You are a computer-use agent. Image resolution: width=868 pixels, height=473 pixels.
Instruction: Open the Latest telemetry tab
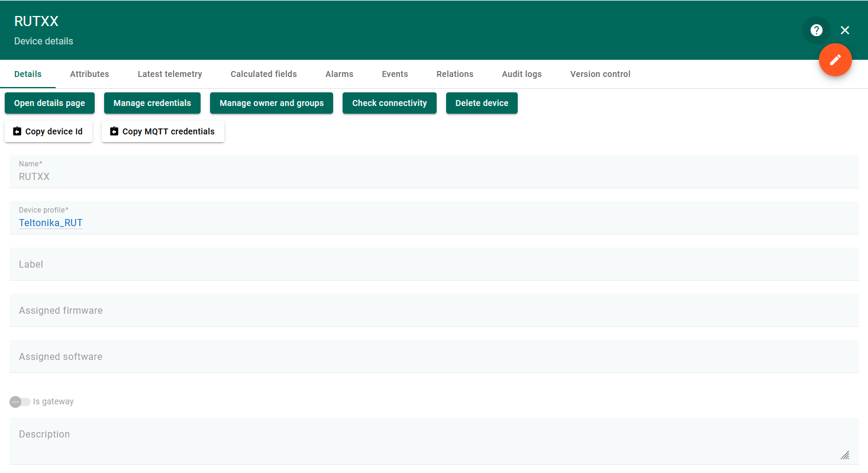click(x=170, y=74)
